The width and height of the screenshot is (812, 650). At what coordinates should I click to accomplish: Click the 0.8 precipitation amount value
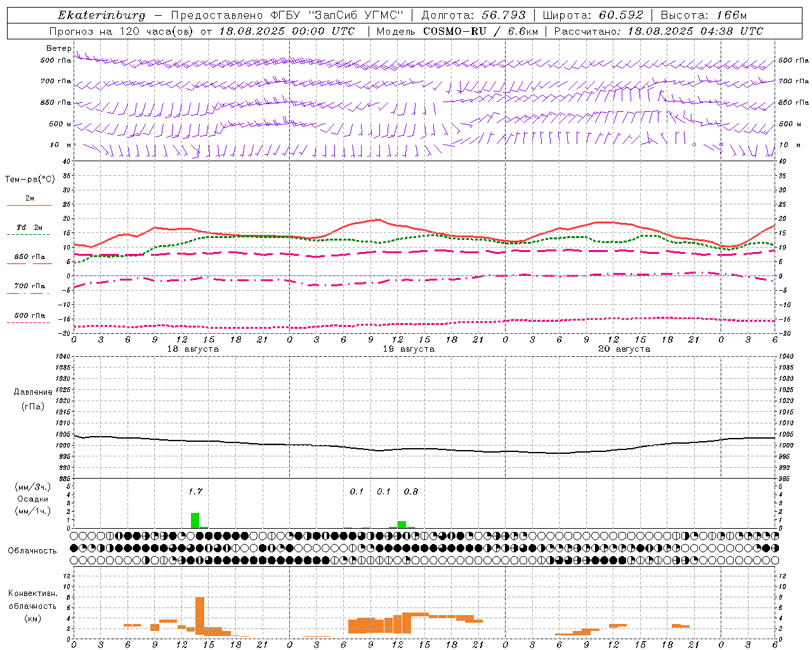coord(411,491)
